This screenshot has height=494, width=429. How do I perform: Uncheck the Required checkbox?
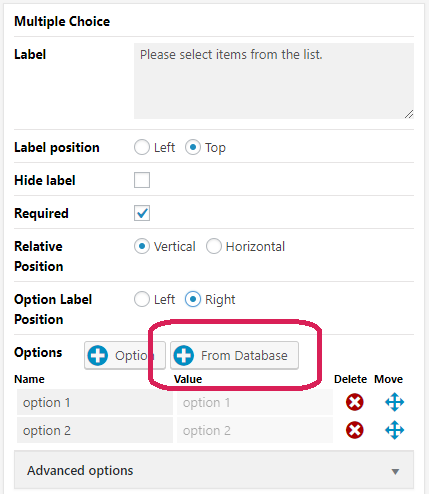[142, 213]
